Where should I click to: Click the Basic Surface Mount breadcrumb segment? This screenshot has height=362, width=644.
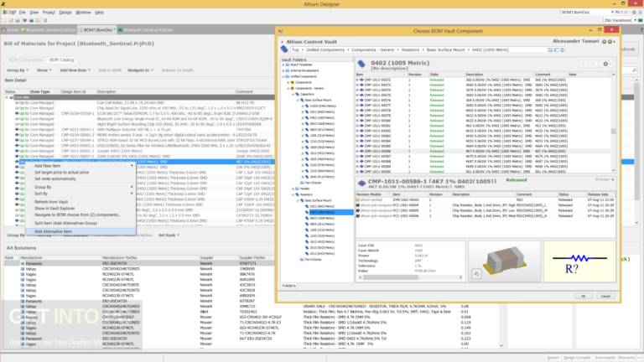coord(445,49)
